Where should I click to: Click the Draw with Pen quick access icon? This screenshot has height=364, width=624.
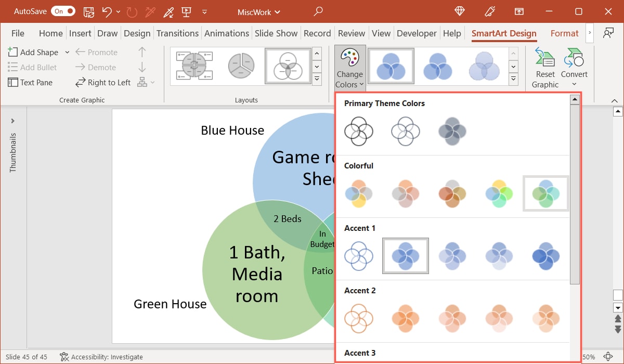pos(168,11)
